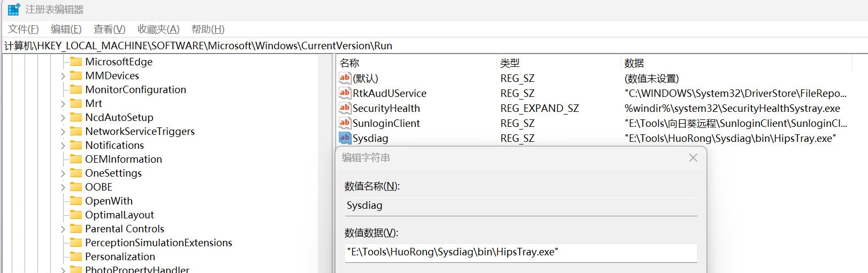Image resolution: width=868 pixels, height=273 pixels.
Task: Click the OOBE folder icon
Action: click(x=76, y=187)
